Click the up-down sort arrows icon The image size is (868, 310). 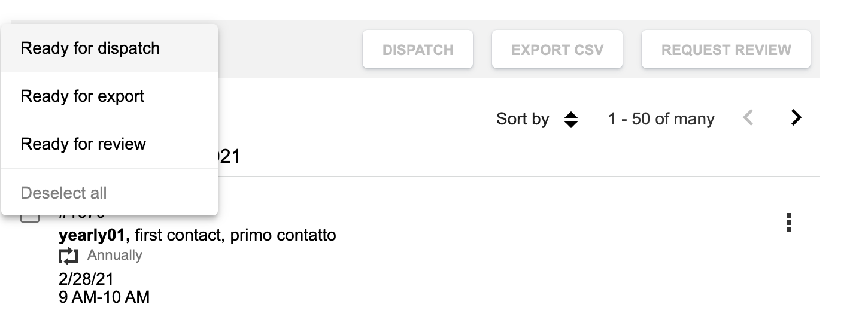(x=571, y=119)
